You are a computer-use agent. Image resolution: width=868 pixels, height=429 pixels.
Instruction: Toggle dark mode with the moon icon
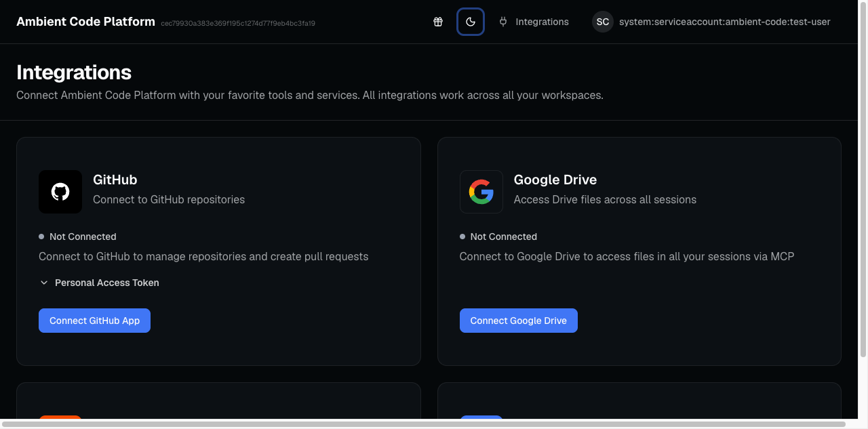(471, 21)
